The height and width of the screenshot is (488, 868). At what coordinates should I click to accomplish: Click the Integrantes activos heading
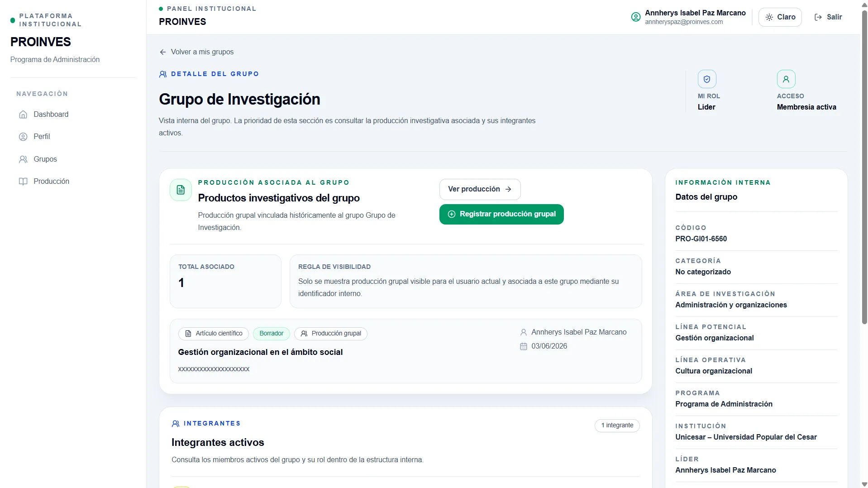pyautogui.click(x=218, y=443)
